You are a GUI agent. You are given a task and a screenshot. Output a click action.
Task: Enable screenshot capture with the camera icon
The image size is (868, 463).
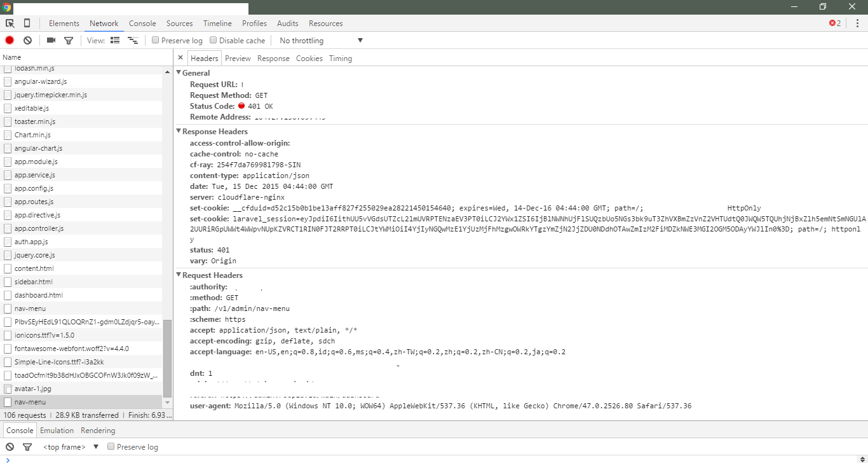[x=51, y=40]
